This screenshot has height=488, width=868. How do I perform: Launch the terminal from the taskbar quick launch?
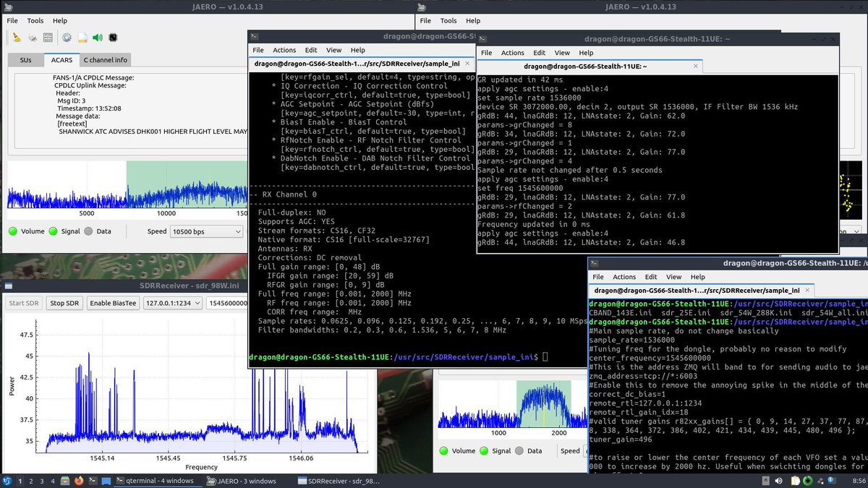tap(93, 481)
